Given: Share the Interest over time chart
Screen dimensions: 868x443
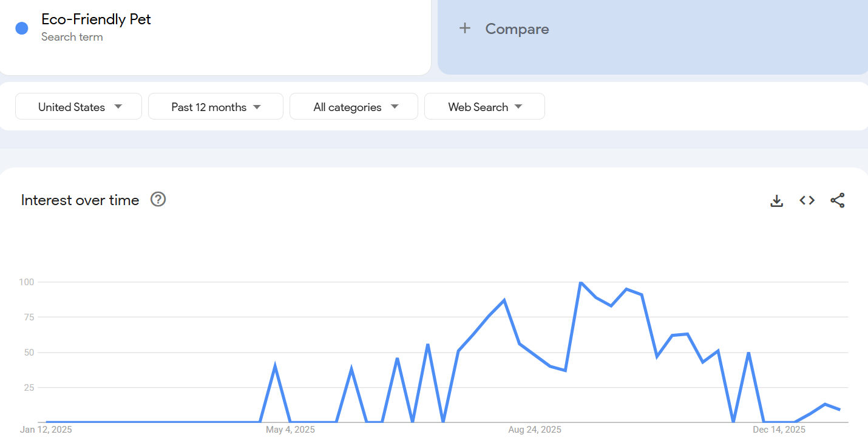Looking at the screenshot, I should coord(838,200).
